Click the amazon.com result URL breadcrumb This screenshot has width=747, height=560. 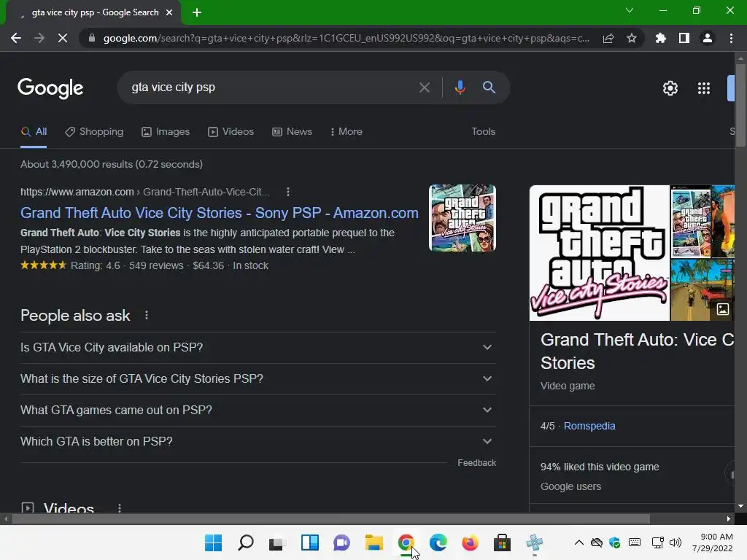[145, 192]
